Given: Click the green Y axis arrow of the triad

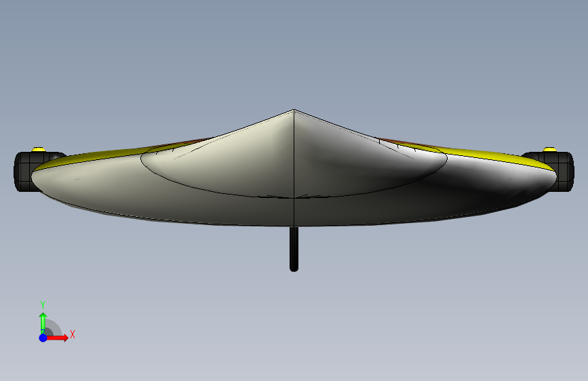Looking at the screenshot, I should [x=43, y=323].
